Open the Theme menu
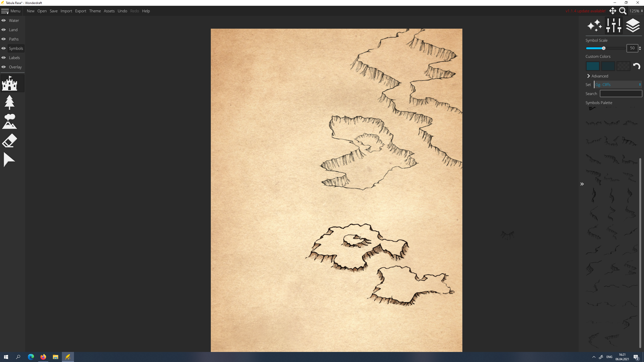Screen dimensions: 644x362 click(95, 11)
